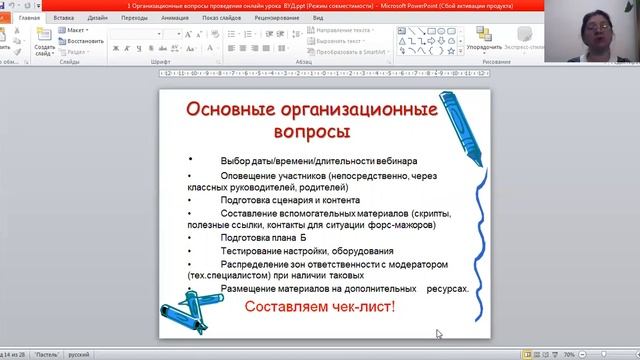Start slideshow from status bar icon
The image size is (640, 360).
pyautogui.click(x=555, y=355)
